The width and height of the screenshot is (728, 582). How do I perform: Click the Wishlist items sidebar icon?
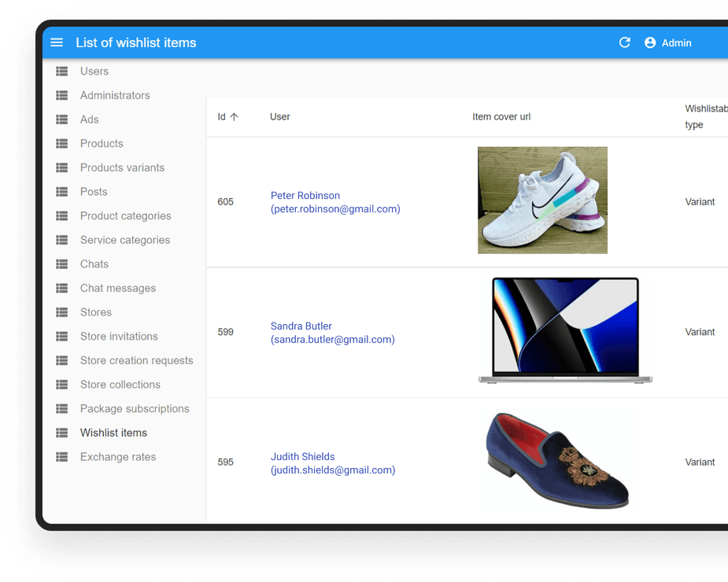pos(61,433)
